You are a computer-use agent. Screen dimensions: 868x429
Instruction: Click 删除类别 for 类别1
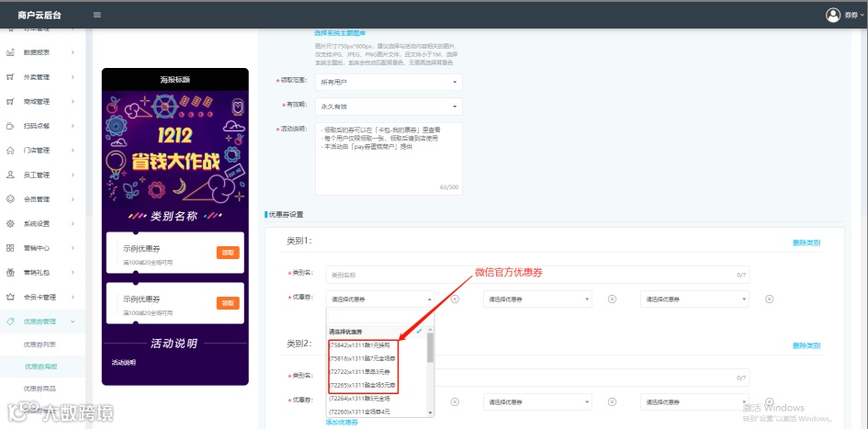806,243
